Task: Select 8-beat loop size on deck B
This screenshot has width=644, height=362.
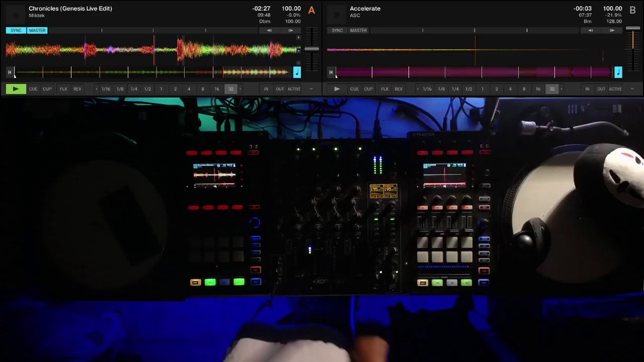Action: pyautogui.click(x=524, y=89)
